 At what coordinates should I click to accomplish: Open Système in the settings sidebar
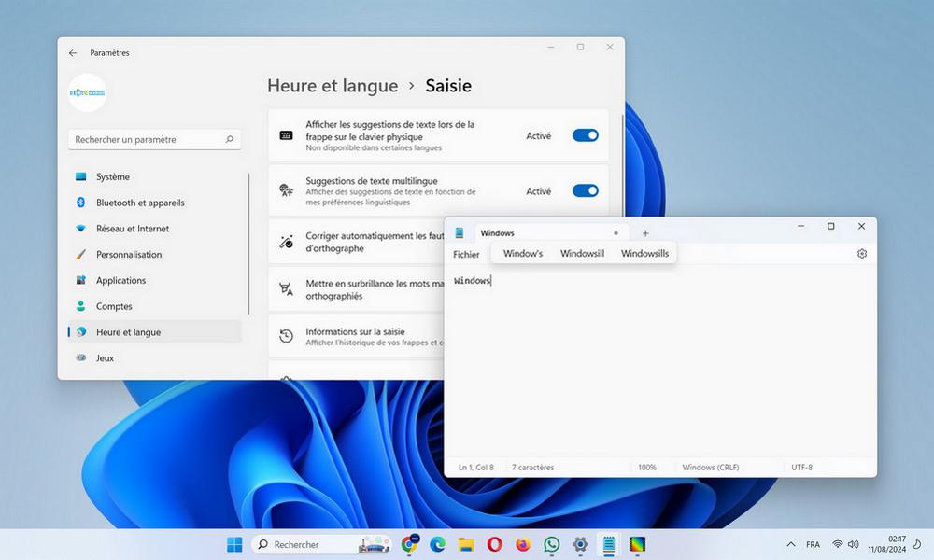(x=155, y=176)
